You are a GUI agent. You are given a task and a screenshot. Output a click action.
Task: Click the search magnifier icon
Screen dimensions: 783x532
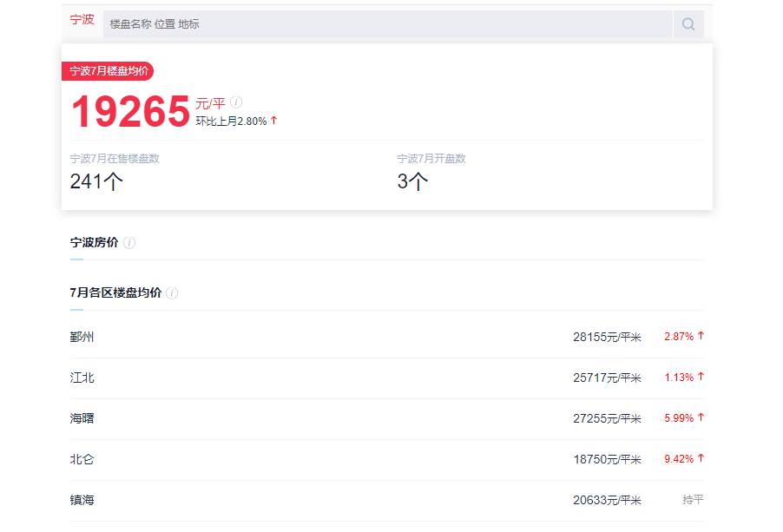click(x=688, y=24)
